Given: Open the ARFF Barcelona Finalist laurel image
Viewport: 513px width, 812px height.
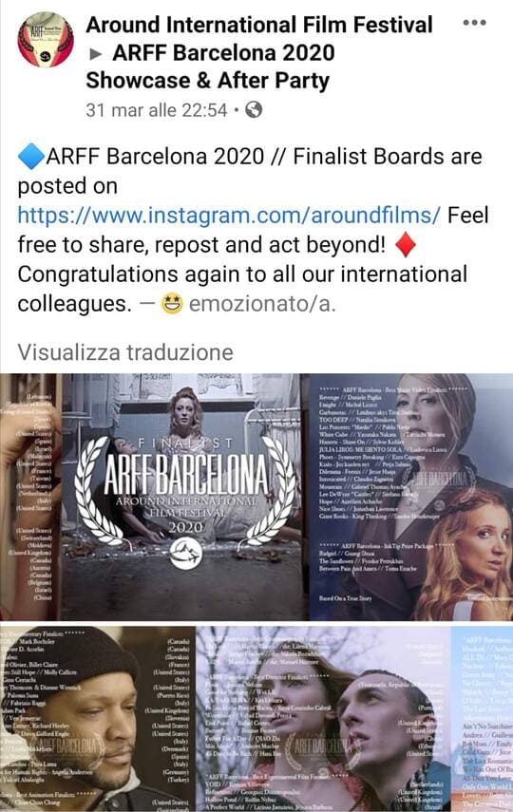Looking at the screenshot, I should [x=151, y=497].
